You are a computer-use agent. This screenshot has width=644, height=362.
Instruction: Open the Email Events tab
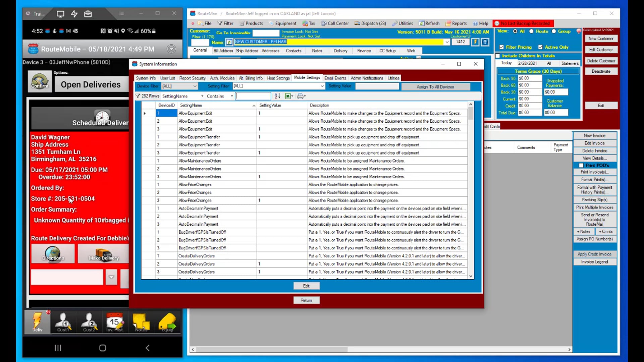pos(335,78)
